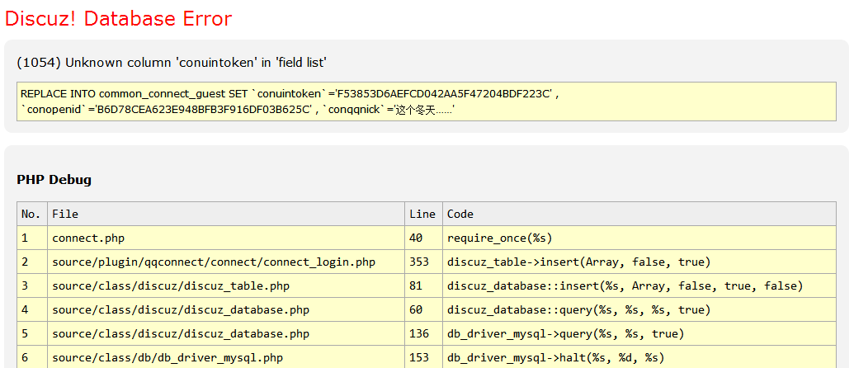
Task: Click the REPLACE INTO SQL query box
Action: click(x=426, y=101)
